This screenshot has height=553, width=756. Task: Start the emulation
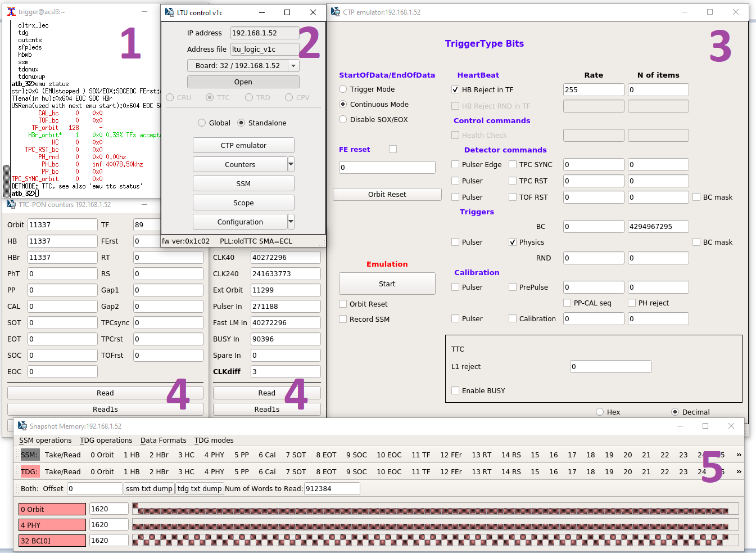[387, 284]
